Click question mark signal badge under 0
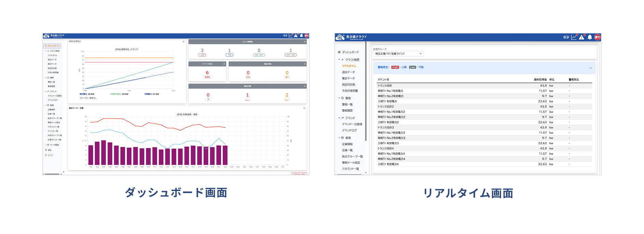This screenshot has height=234, width=644. click(208, 99)
